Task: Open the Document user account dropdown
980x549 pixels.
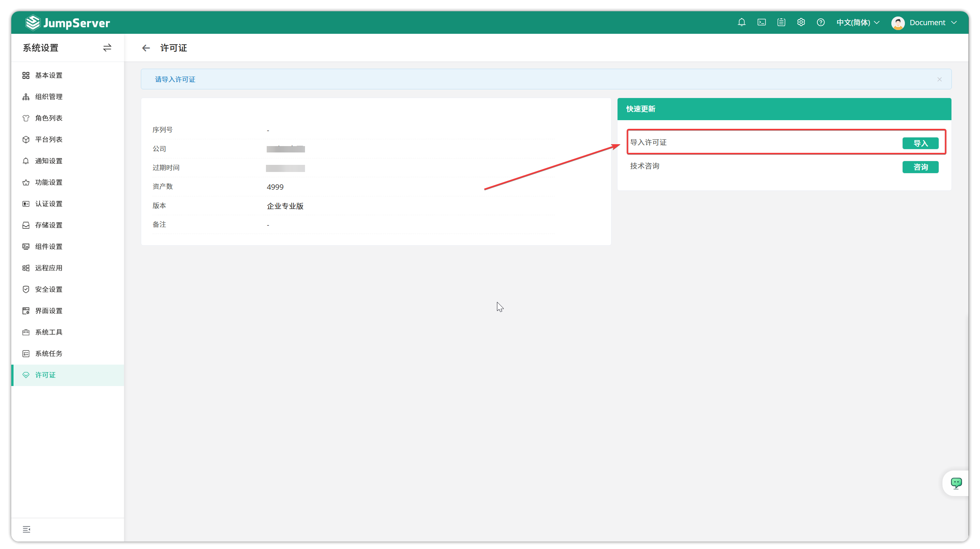Action: 924,23
